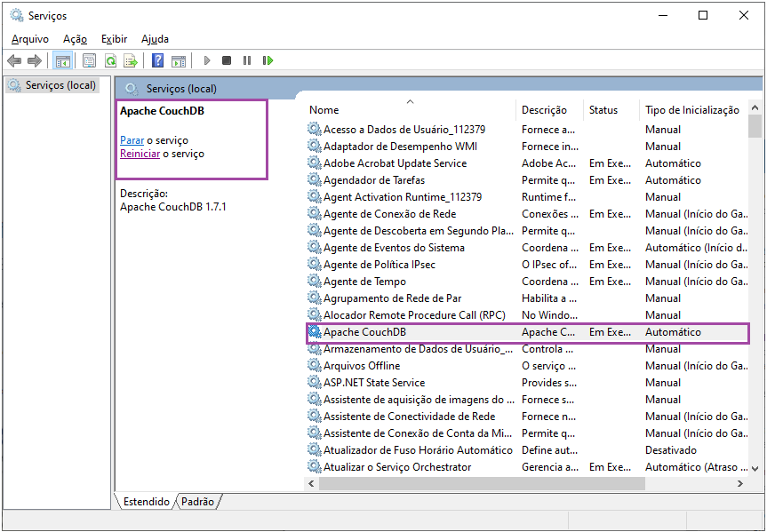Image resolution: width=767 pixels, height=532 pixels.
Task: Click the Restart Service icon
Action: click(268, 60)
